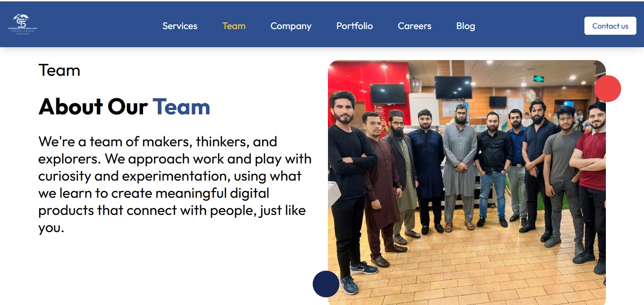Click the blank area of blue header bar
This screenshot has width=644, height=305.
click(529, 25)
